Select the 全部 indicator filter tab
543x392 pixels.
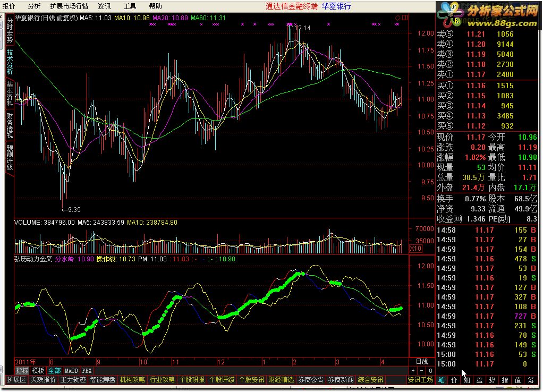tap(54, 371)
